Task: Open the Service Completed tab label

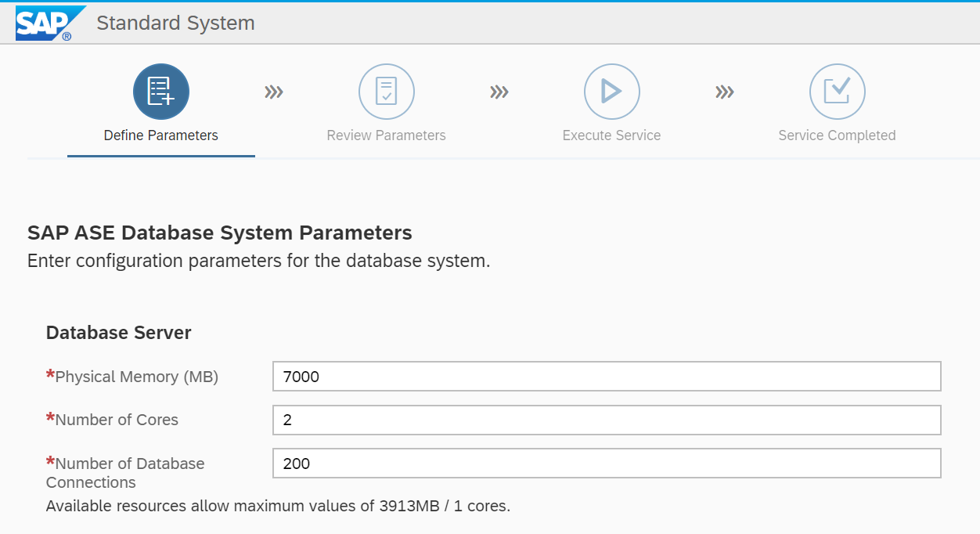Action: [x=837, y=135]
